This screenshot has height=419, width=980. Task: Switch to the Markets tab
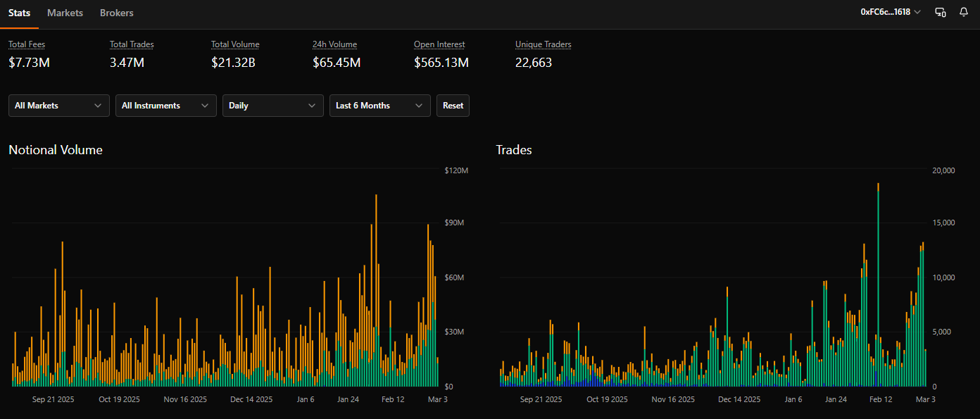(65, 13)
